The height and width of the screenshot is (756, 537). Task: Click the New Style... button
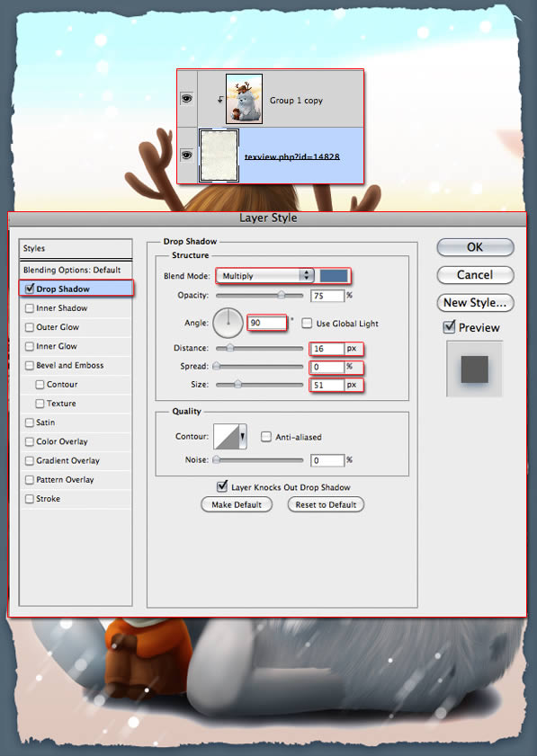475,303
